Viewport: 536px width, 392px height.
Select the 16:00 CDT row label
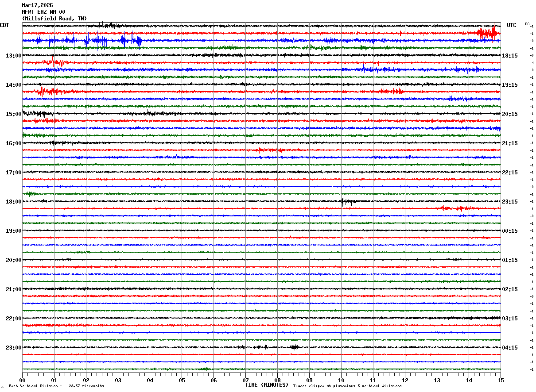pyautogui.click(x=13, y=143)
